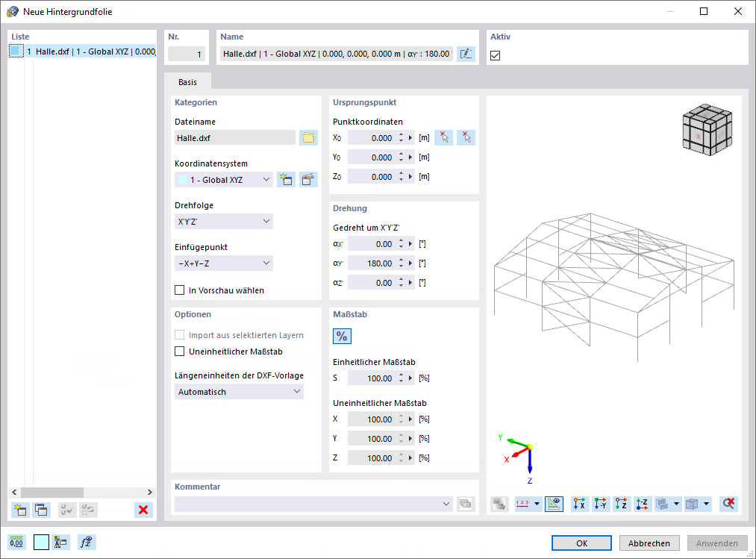Click the render display mode icon

point(663,504)
